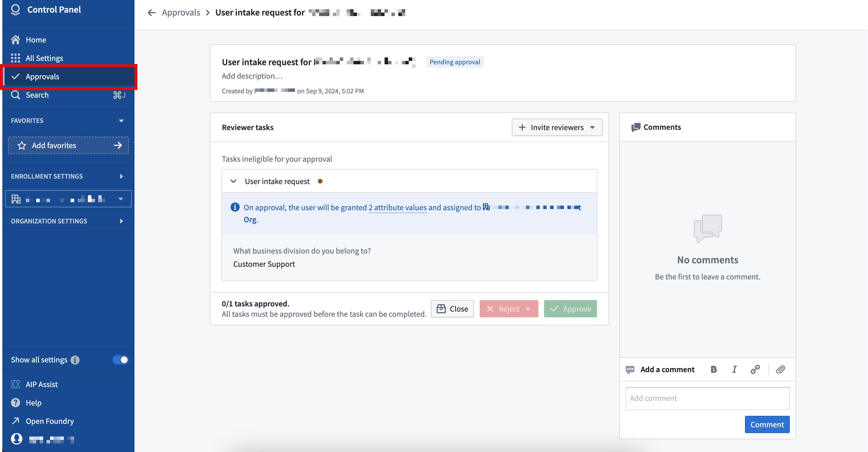Open the organization selector dropdown
Viewport: 868px width, 452px height.
point(68,199)
